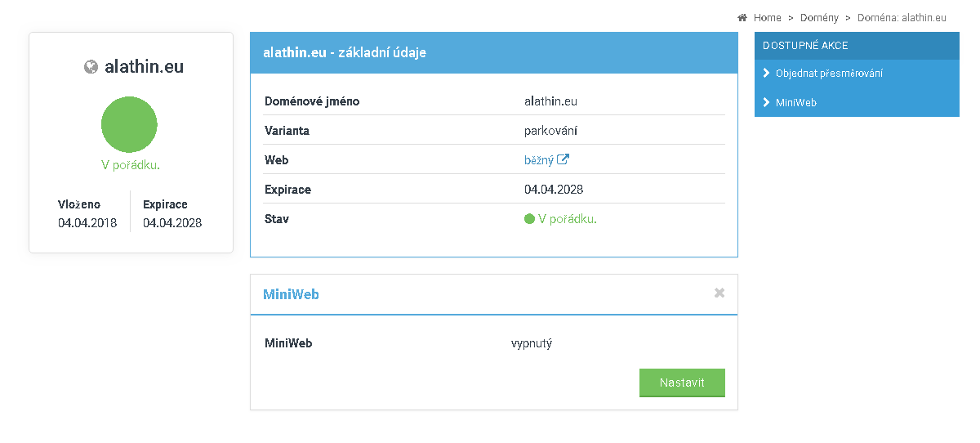
Task: Click the MiniWeb panel heading
Action: click(291, 294)
